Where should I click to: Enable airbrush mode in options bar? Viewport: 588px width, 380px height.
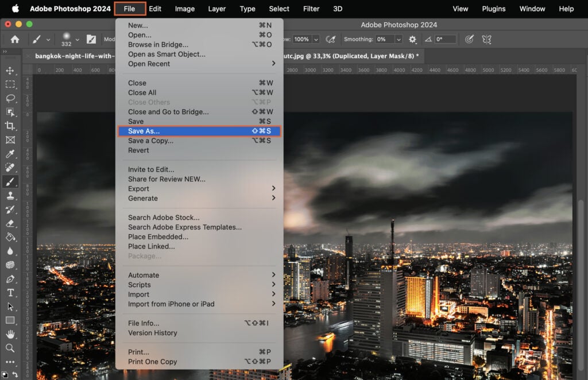[x=331, y=39]
